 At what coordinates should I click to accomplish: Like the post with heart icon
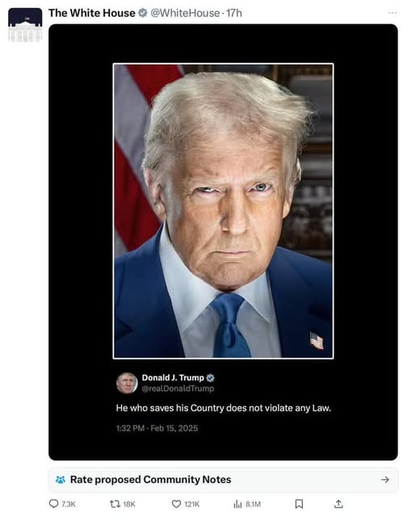coord(176,504)
